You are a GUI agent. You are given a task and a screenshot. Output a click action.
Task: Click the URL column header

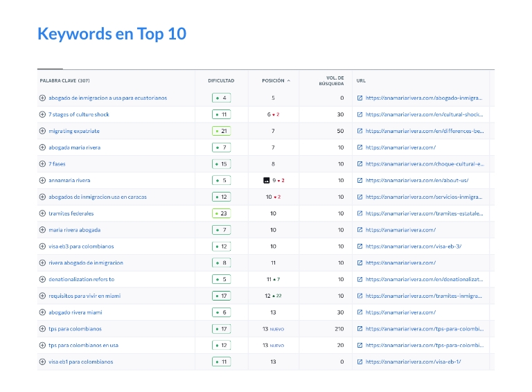361,81
